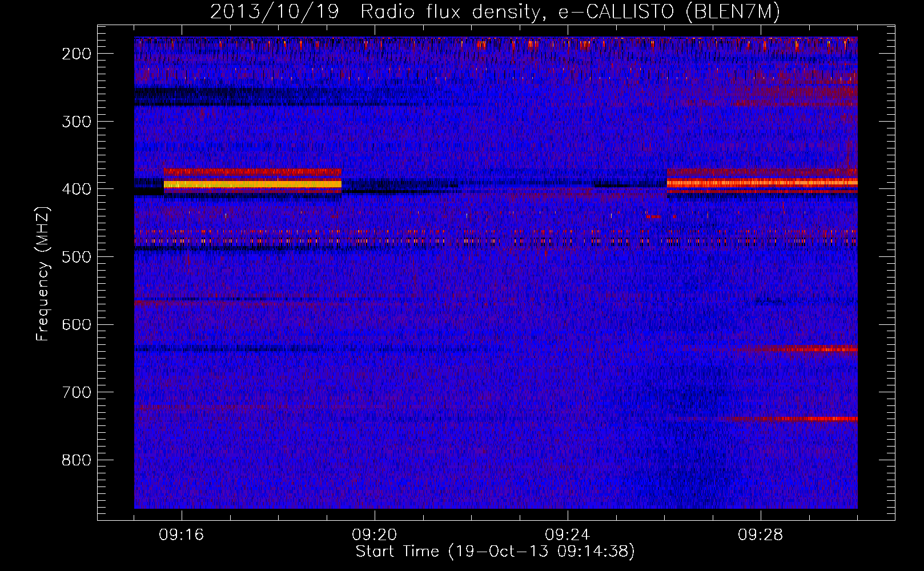Viewport: 924px width, 571px height.
Task: Click the Start Time axis label
Action: point(495,552)
